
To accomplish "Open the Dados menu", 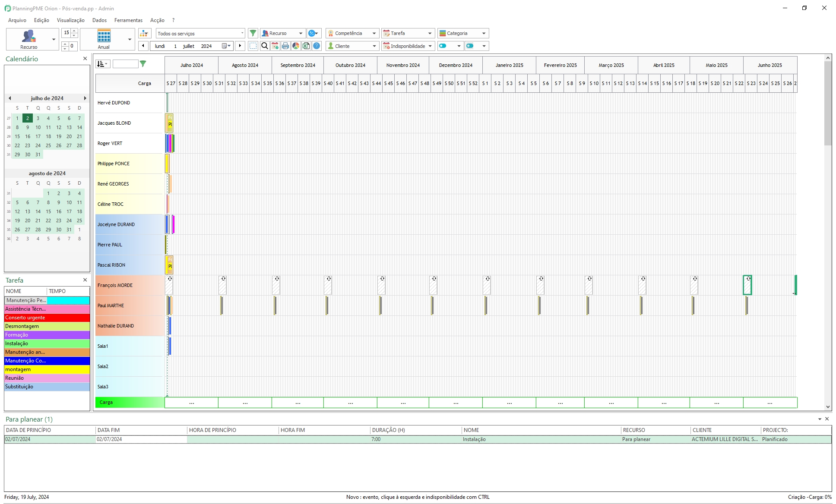I will point(99,20).
